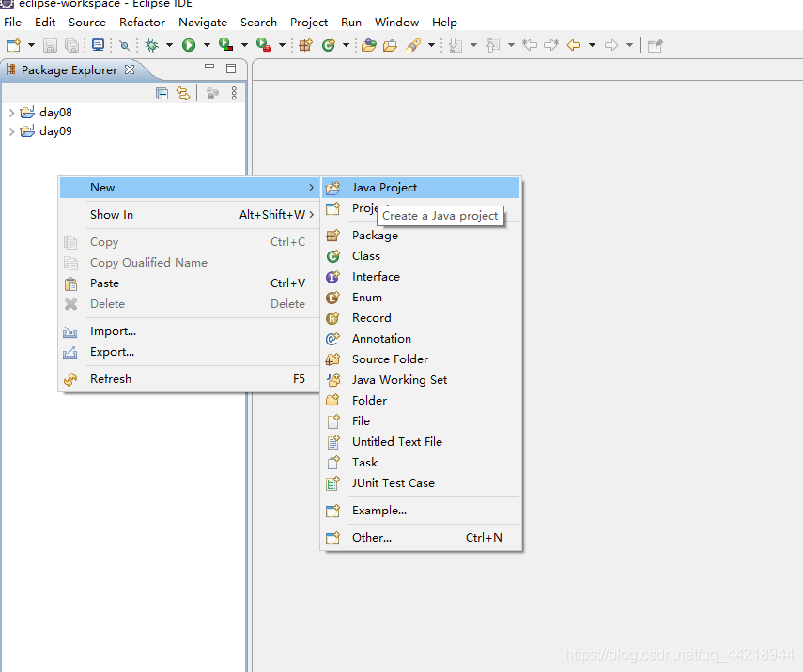Choose Import... in the context menu
803x672 pixels.
pyautogui.click(x=190, y=331)
